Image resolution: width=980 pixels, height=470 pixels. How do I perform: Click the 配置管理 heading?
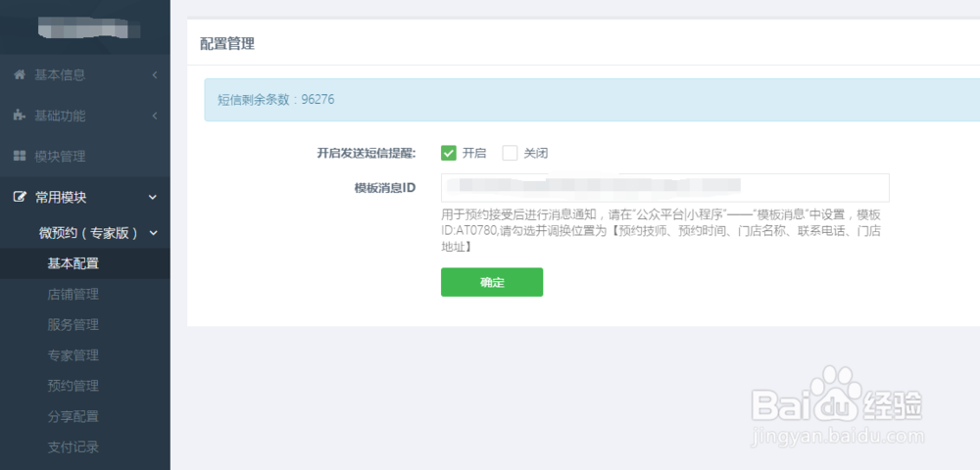tap(227, 44)
